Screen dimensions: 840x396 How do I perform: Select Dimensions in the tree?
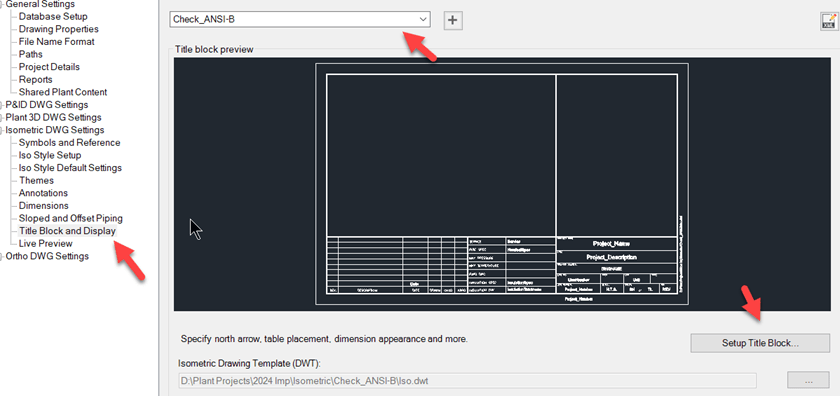pyautogui.click(x=44, y=206)
